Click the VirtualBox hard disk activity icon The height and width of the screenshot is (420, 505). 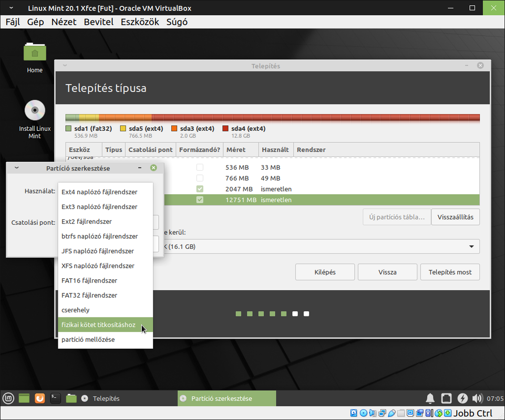coord(354,413)
